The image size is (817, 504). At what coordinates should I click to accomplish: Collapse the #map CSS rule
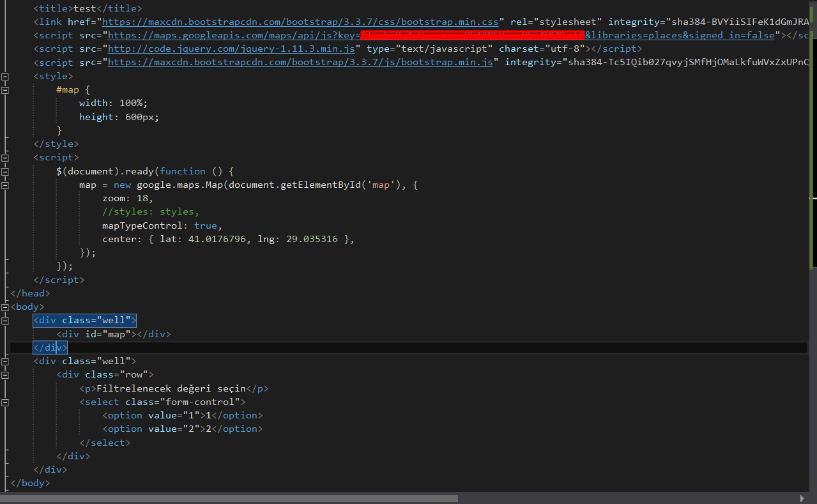pyautogui.click(x=6, y=90)
